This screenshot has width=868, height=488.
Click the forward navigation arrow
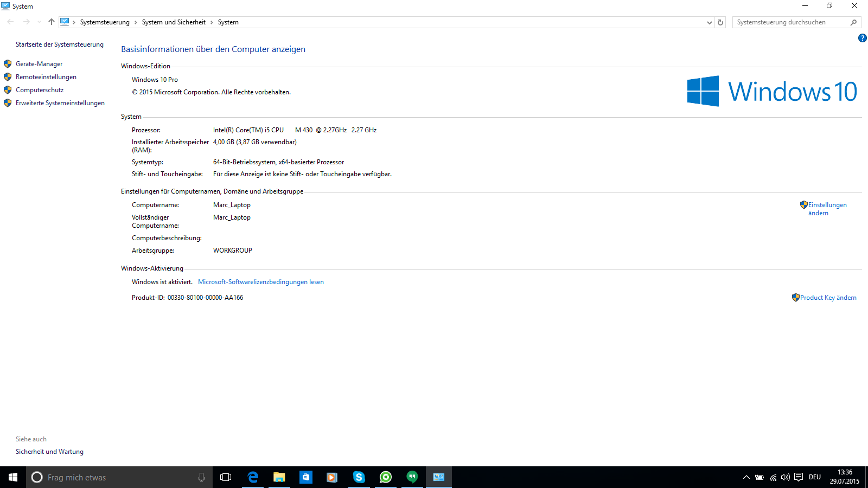[x=26, y=22]
